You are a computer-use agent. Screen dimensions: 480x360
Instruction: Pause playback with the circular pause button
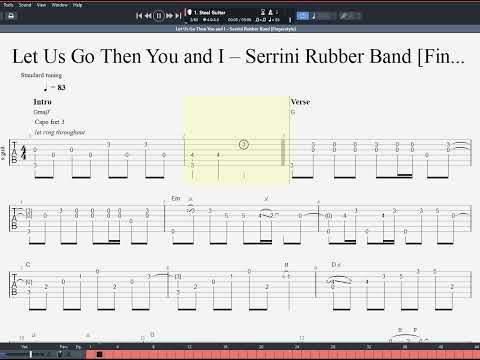tap(159, 16)
